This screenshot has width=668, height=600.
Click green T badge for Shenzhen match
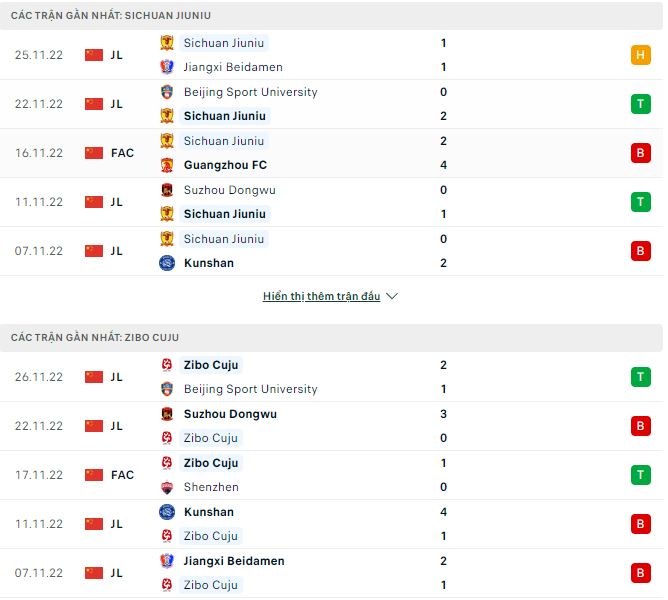(640, 475)
